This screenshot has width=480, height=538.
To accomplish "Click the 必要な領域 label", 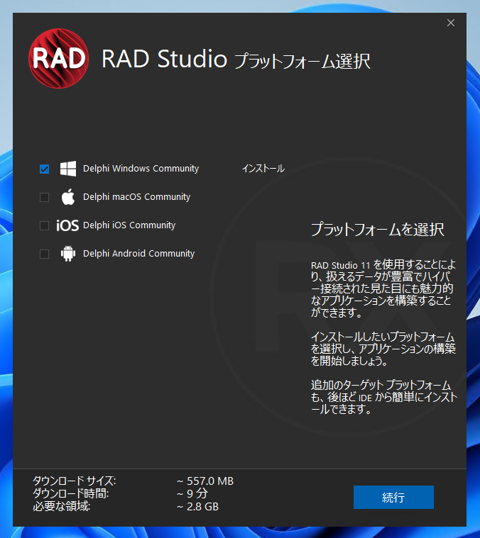I will coord(61,506).
